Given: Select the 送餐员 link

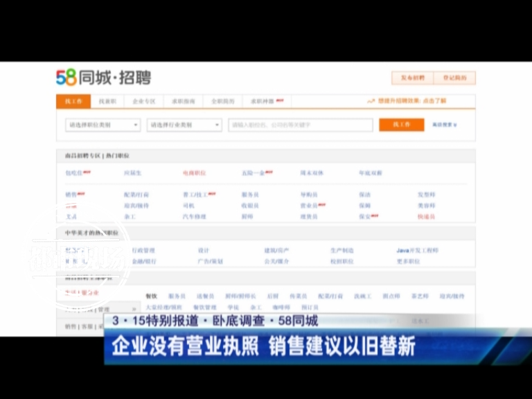Looking at the screenshot, I should 205,296.
